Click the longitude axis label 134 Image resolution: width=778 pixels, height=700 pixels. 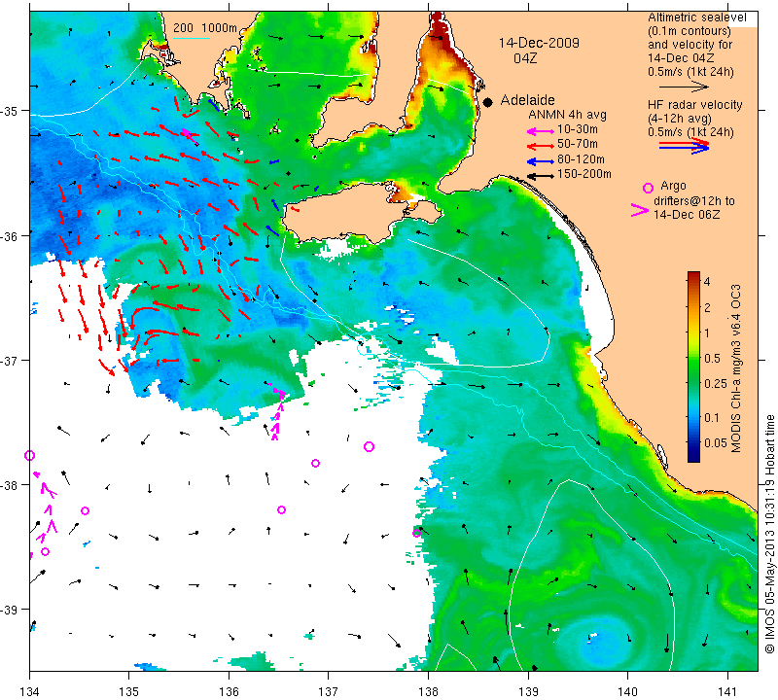30,690
